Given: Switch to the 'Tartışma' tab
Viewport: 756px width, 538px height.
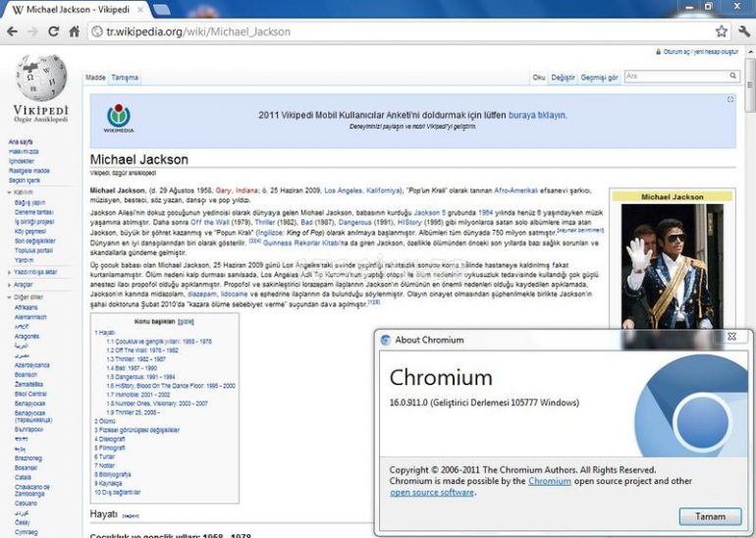Looking at the screenshot, I should (x=125, y=78).
